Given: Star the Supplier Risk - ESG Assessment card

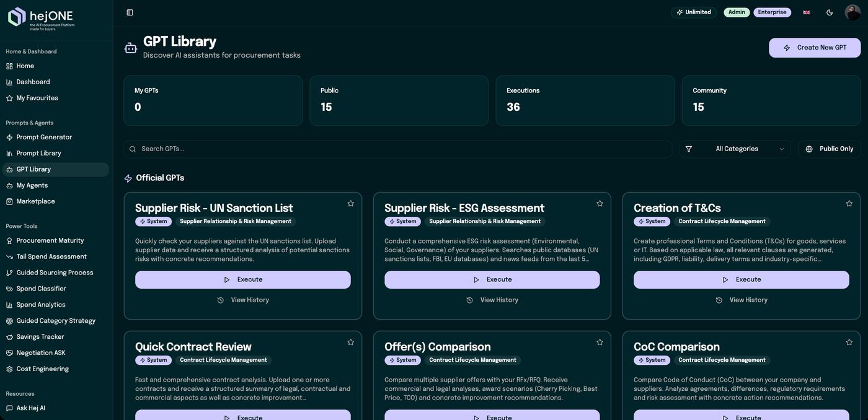Looking at the screenshot, I should pyautogui.click(x=600, y=203).
